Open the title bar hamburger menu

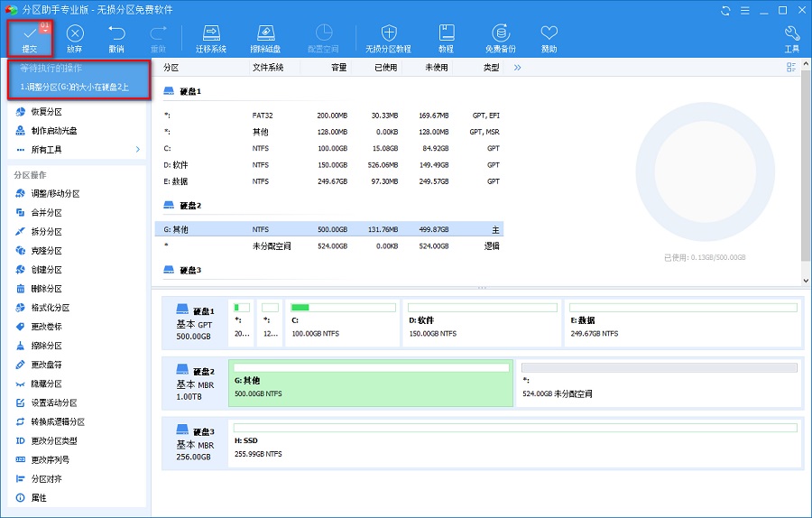pos(746,10)
